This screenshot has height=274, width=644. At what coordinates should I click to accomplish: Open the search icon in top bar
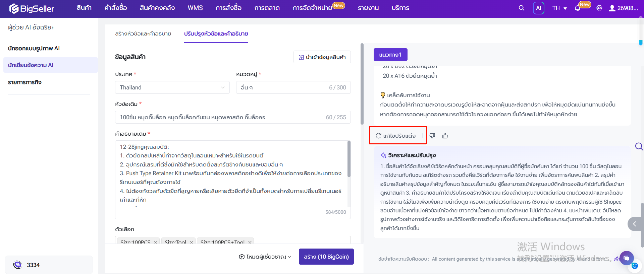click(521, 8)
